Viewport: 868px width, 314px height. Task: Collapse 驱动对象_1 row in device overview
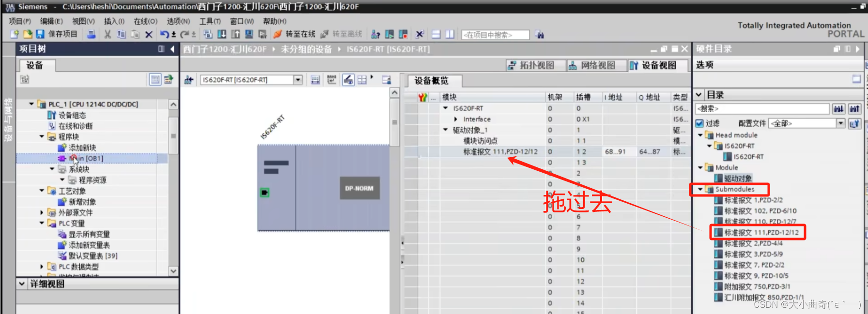coord(446,130)
